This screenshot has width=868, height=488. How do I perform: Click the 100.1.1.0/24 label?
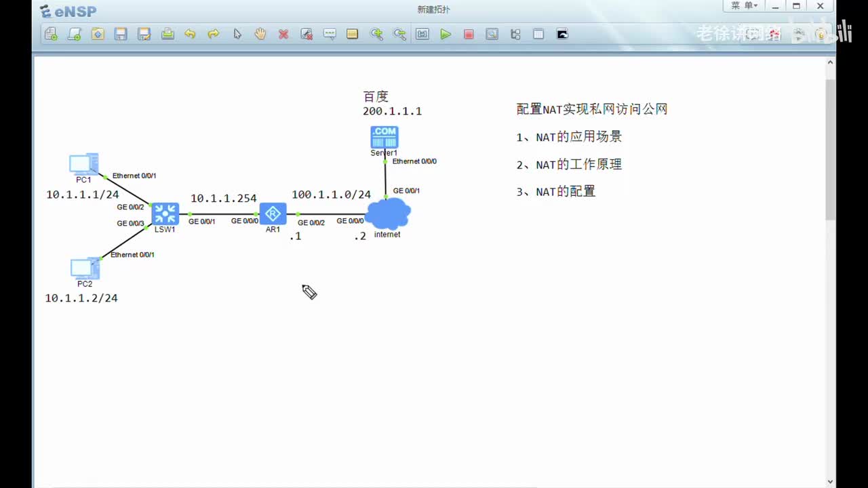coord(332,195)
